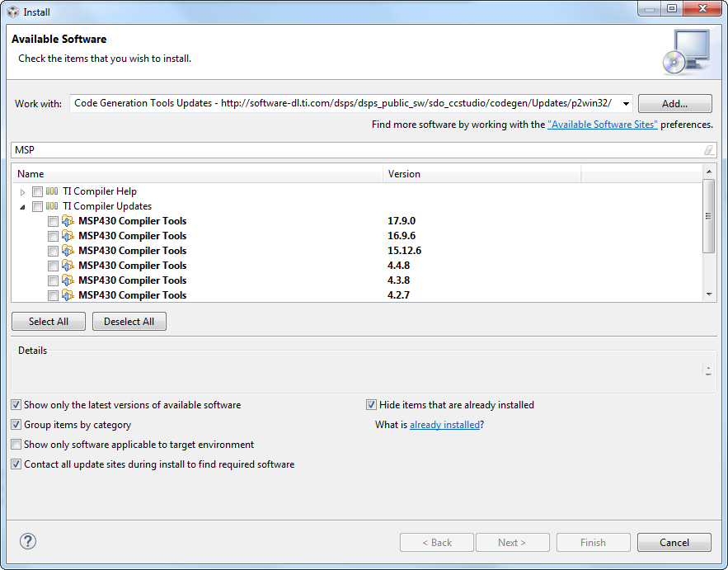Screen dimensions: 728x570
Task: Check the MSP430 Compiler Tools 16.9.6 checkbox
Action: [53, 236]
